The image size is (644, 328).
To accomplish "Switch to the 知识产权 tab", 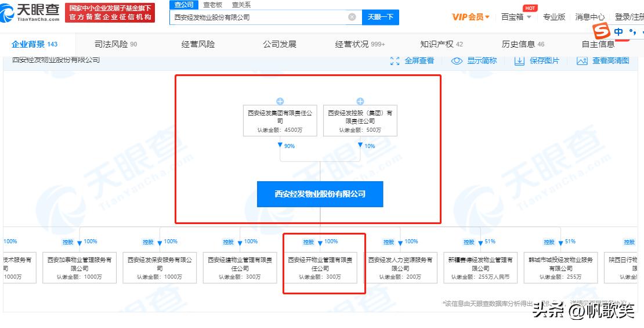I will coord(442,44).
